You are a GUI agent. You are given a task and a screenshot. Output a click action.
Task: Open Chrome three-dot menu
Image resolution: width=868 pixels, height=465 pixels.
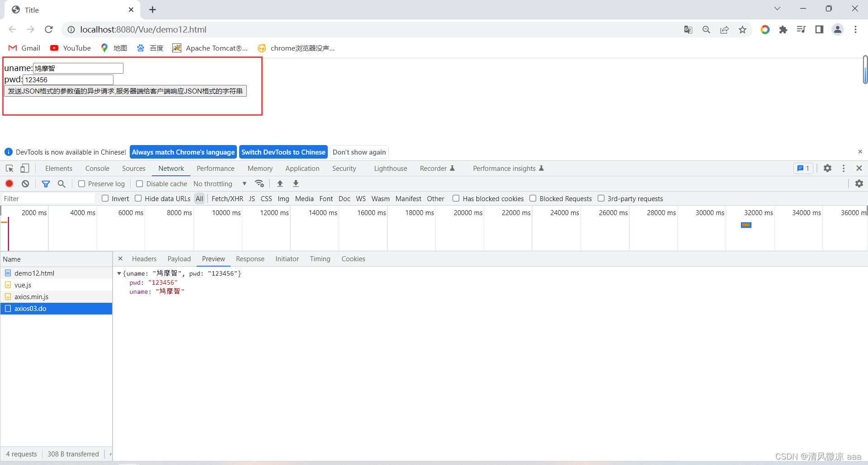855,29
